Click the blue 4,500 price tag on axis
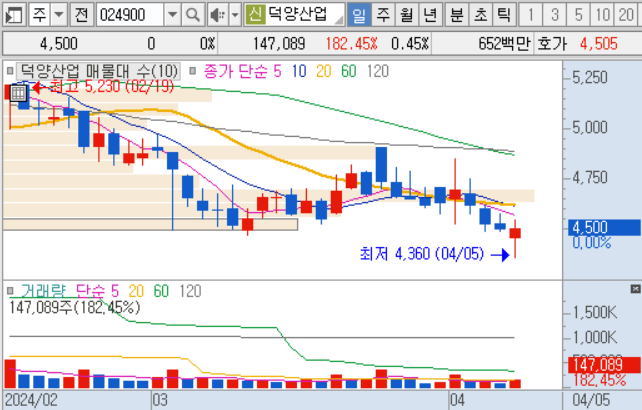Screen dimensions: 642x410 click(604, 227)
